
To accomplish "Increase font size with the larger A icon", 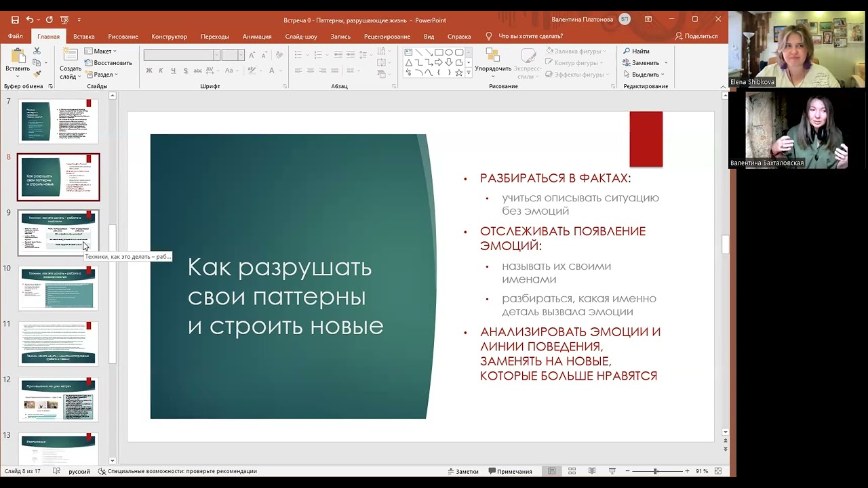I will pyautogui.click(x=252, y=56).
